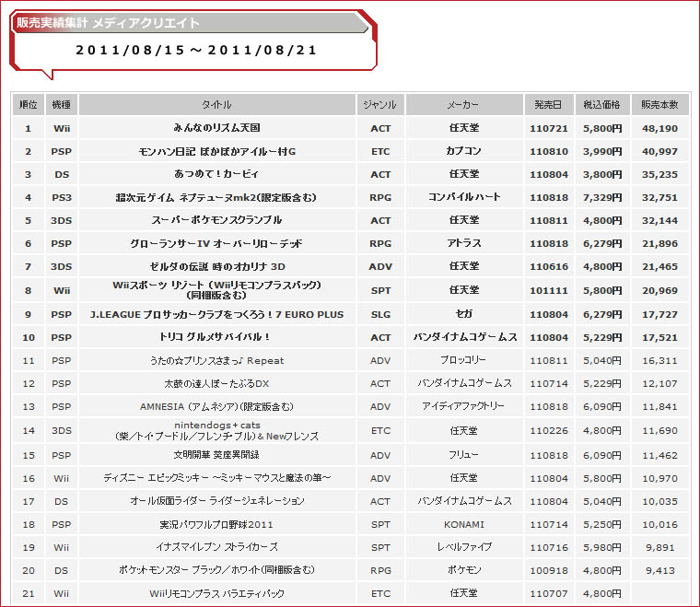Viewport: 700px width, 607px height.
Task: Select the title うたの☆プリンスさまっ♪ Repeat
Action: coord(217,361)
